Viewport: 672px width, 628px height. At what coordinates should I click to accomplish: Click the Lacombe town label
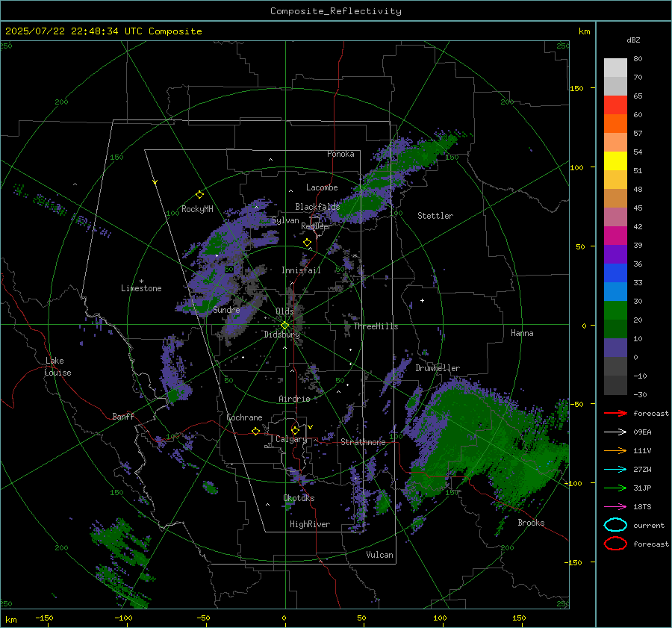pos(322,187)
